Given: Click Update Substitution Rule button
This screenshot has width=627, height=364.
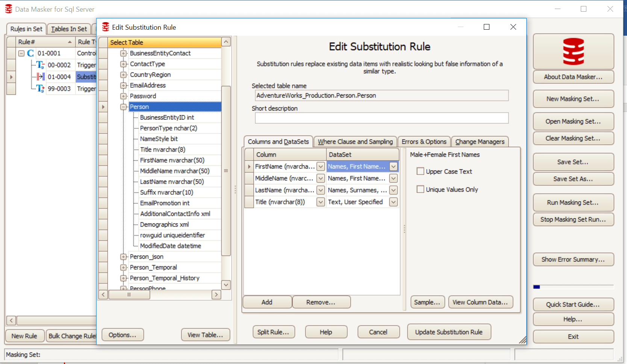Looking at the screenshot, I should pos(449,332).
